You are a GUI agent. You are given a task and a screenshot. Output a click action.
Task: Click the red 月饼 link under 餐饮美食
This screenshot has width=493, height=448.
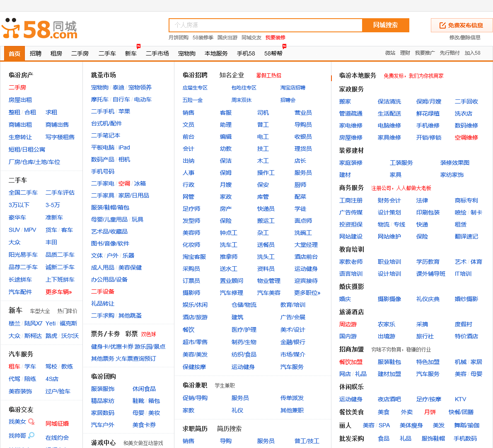pyautogui.click(x=430, y=412)
